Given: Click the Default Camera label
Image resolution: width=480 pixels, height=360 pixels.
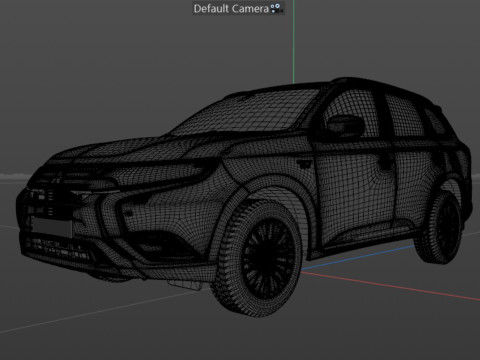Looking at the screenshot, I should click(231, 9).
